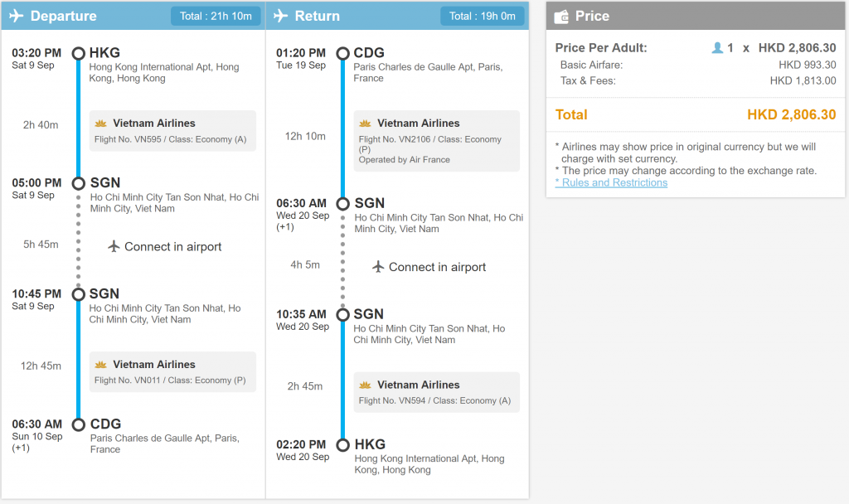
Task: Click 'Operated by Air France' text
Action: (x=404, y=160)
